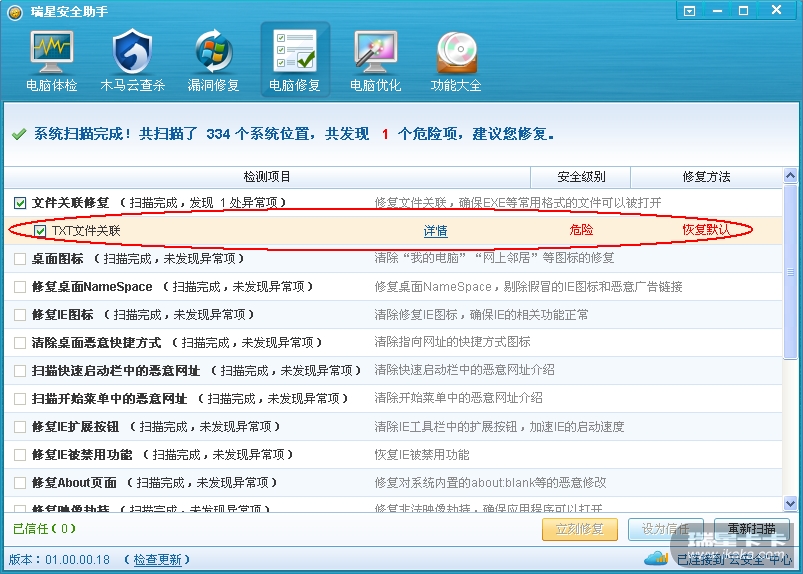Click the 设为信任 button
803x574 pixels.
pos(665,529)
